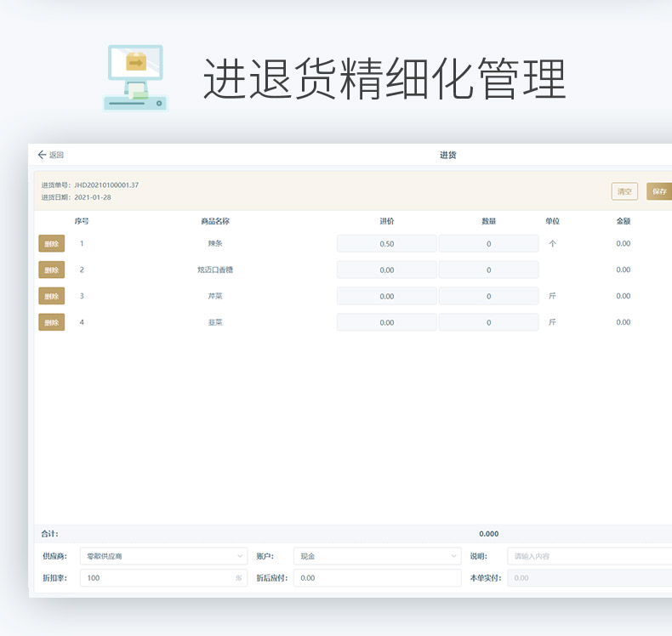
Task: Open the 账户 account dropdown
Action: (x=377, y=556)
